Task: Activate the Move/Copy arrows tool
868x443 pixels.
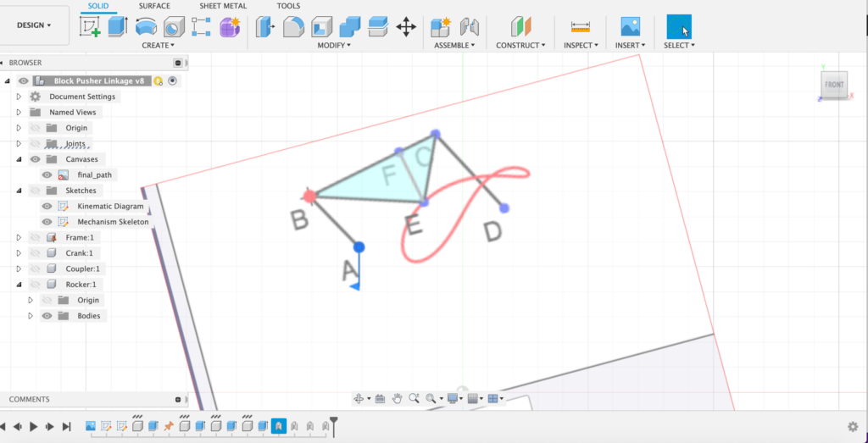Action: tap(406, 27)
